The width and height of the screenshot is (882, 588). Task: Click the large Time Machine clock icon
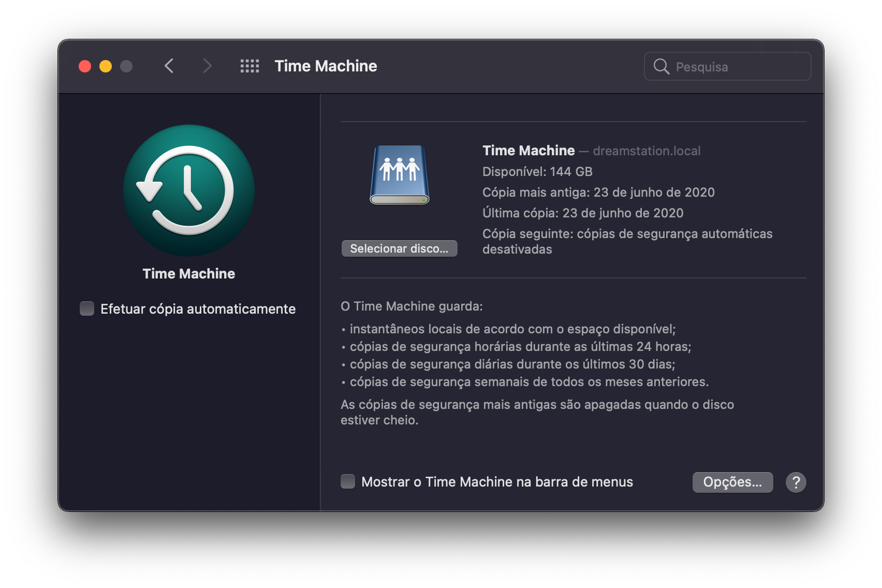189,190
